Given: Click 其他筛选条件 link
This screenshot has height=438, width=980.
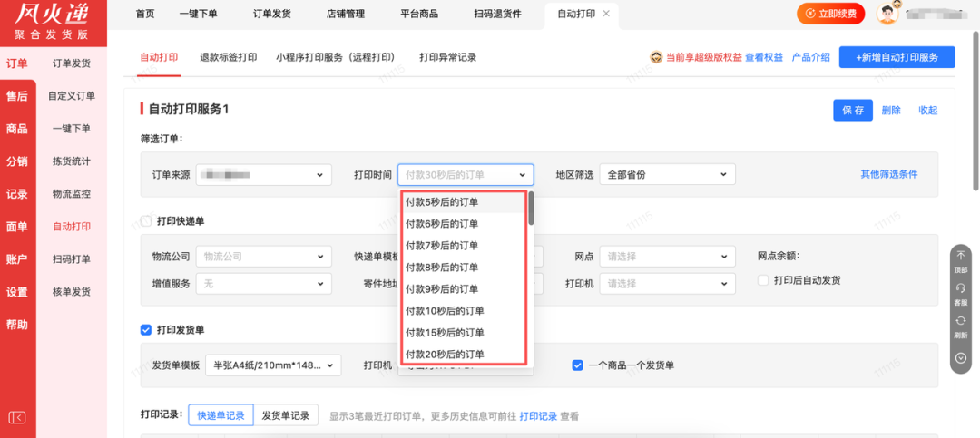Looking at the screenshot, I should (x=889, y=174).
